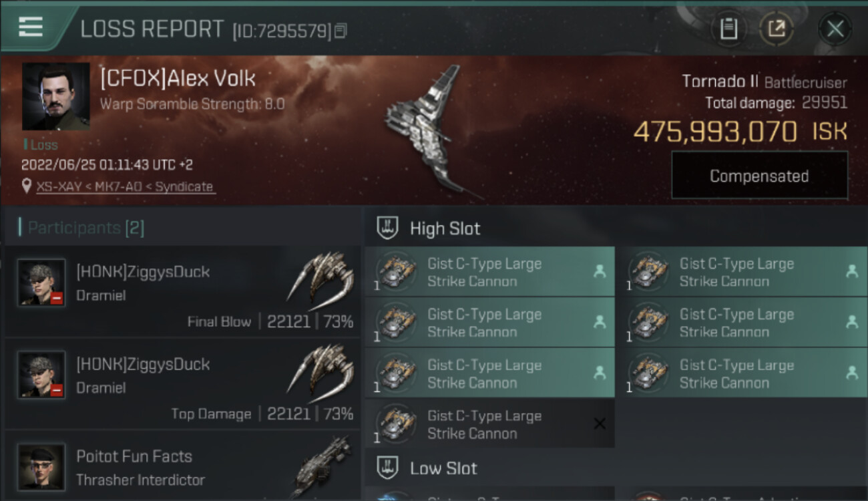
Task: Click the destroyed X icon on last Strike Cannon
Action: point(600,424)
